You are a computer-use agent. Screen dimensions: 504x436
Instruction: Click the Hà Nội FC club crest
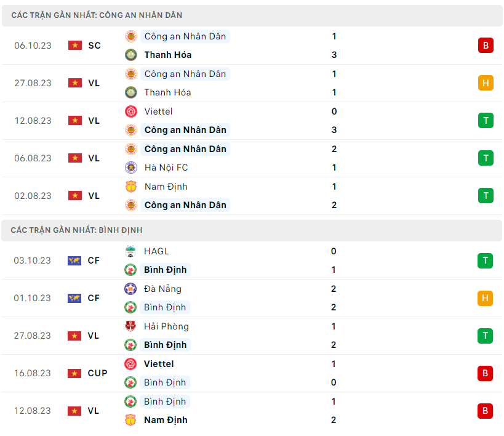pos(131,168)
